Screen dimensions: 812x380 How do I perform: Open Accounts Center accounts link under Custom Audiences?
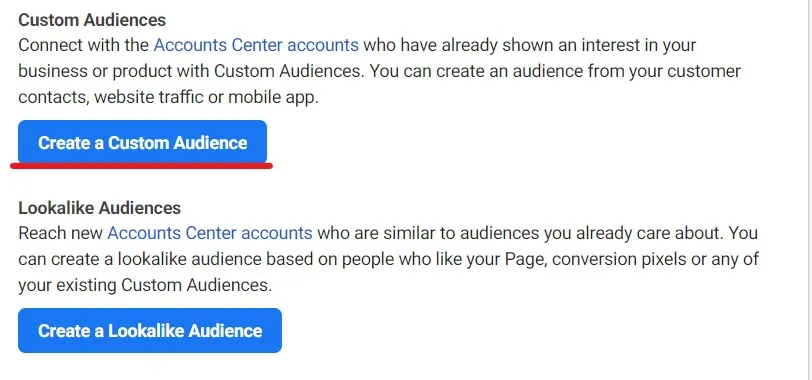pyautogui.click(x=256, y=45)
